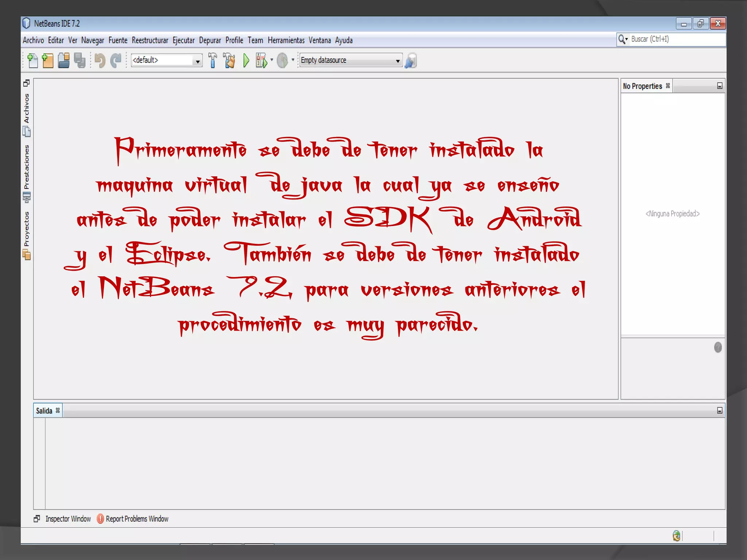This screenshot has height=560, width=747.
Task: Click Clean and Build Project icon
Action: pyautogui.click(x=229, y=61)
